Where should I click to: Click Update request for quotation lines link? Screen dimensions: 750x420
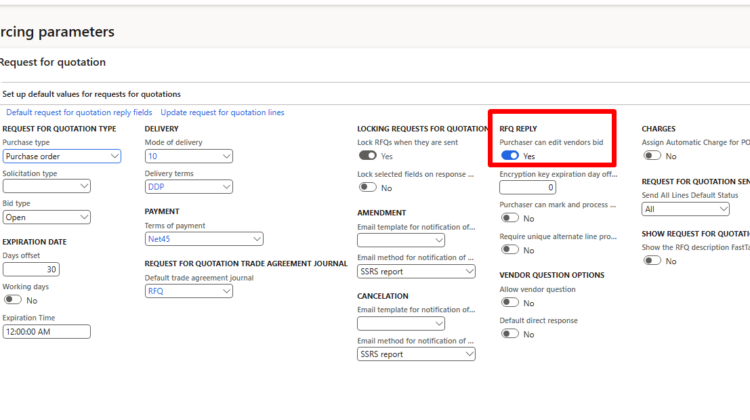tap(222, 112)
